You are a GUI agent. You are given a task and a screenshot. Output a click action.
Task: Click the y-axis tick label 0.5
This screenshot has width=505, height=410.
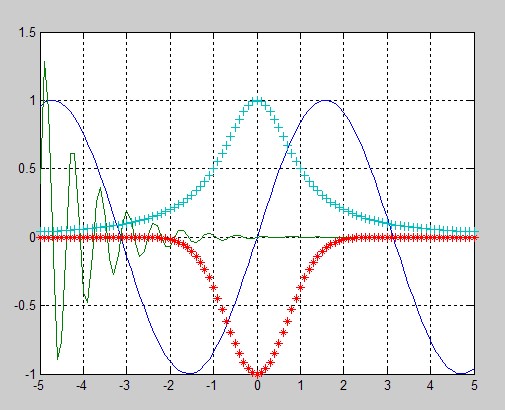26,168
